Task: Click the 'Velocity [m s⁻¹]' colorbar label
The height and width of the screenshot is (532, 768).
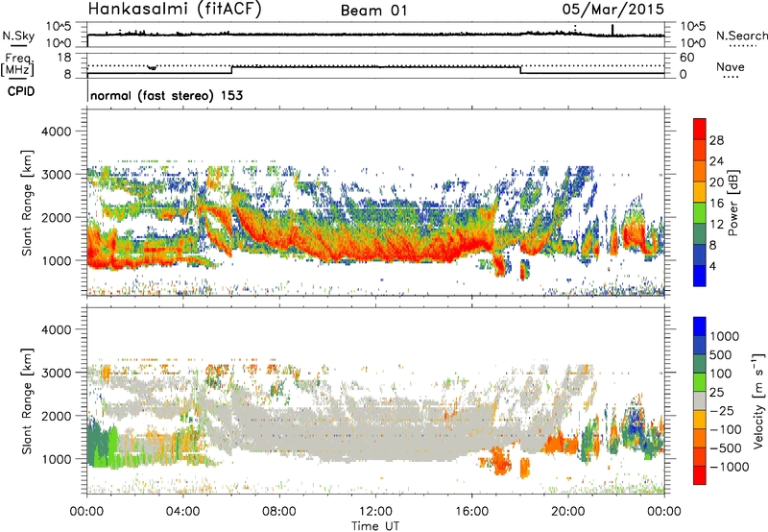Action: click(x=759, y=400)
